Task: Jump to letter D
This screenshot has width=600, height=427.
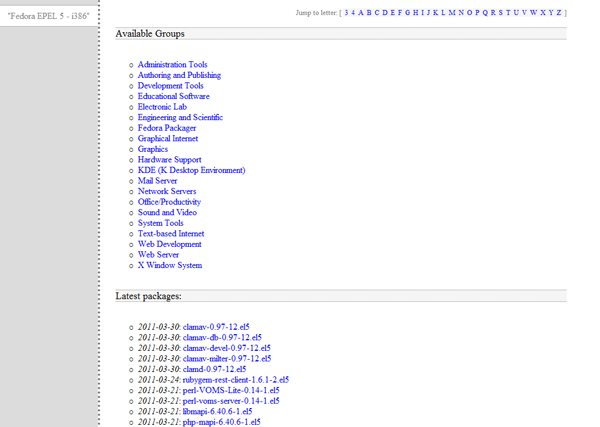Action: coord(385,13)
